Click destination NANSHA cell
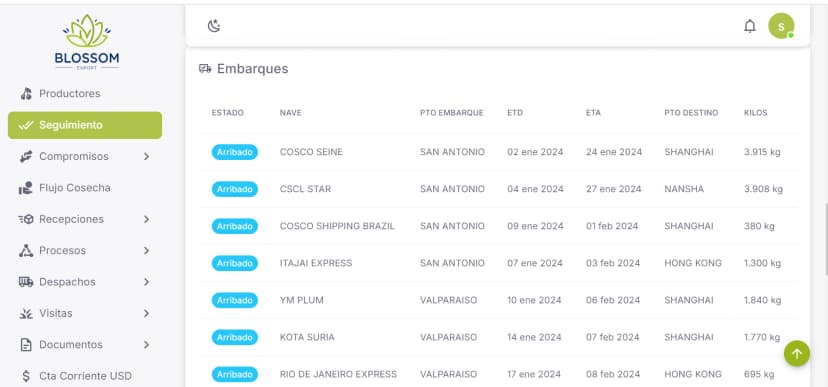828x387 pixels. tap(684, 189)
